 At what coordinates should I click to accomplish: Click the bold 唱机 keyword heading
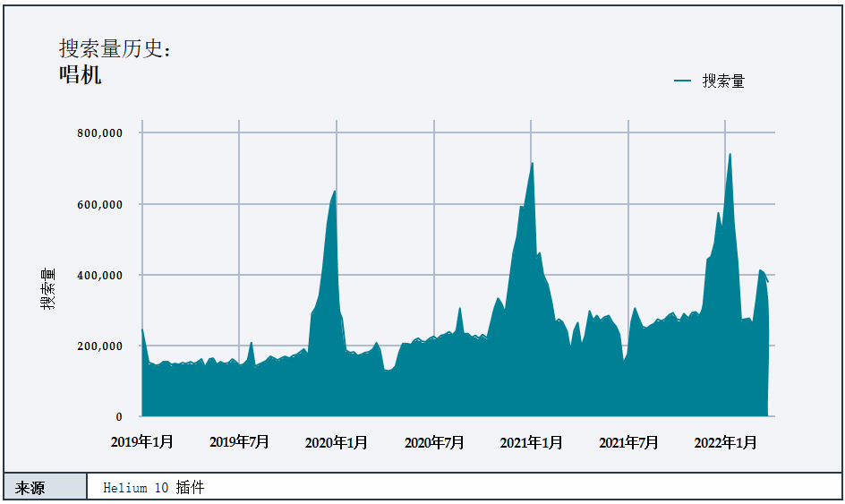pyautogui.click(x=81, y=75)
